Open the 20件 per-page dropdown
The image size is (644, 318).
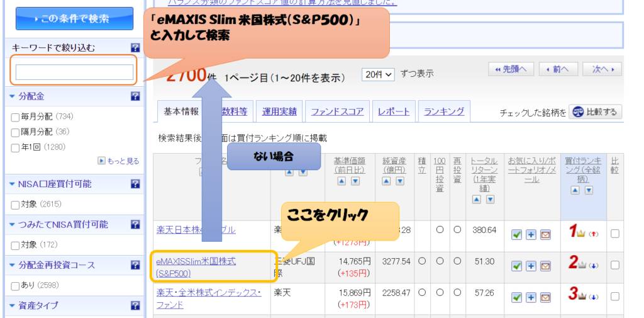click(x=378, y=74)
